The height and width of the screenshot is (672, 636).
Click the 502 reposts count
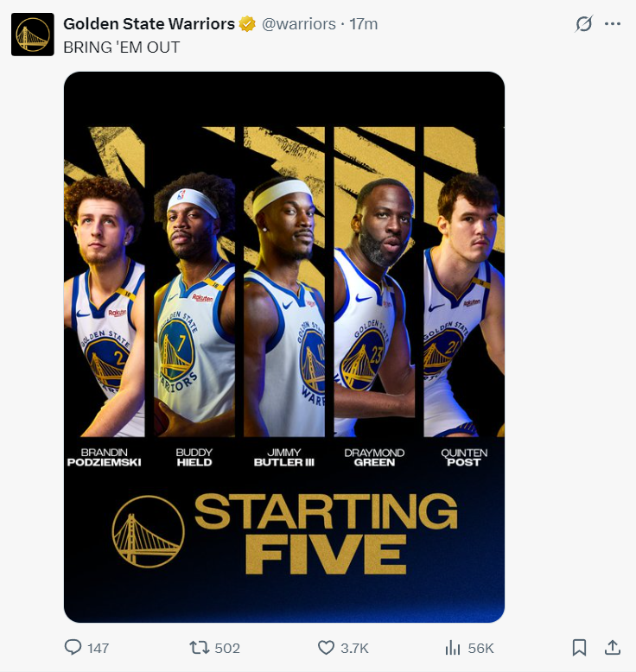click(x=227, y=648)
